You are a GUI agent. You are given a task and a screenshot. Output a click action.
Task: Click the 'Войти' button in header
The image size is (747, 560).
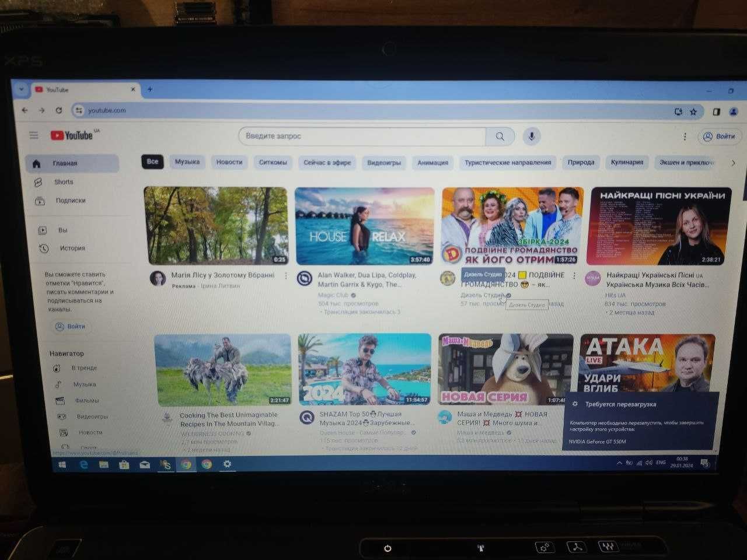pyautogui.click(x=720, y=136)
